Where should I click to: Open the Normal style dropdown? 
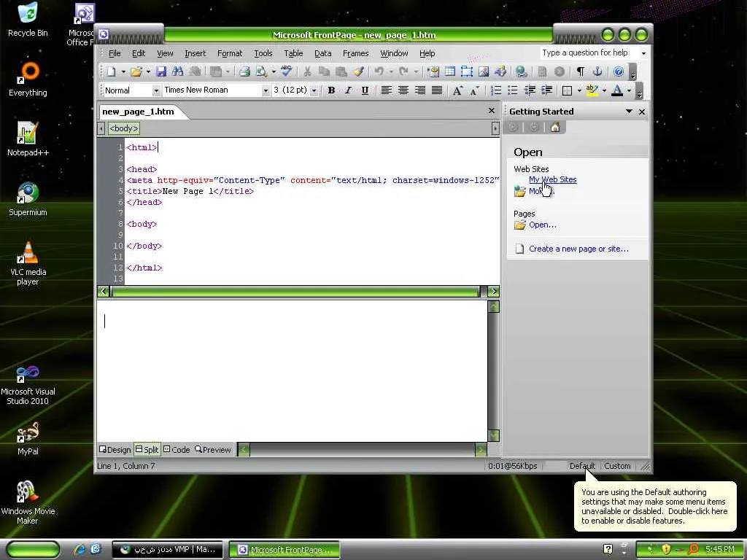156,90
